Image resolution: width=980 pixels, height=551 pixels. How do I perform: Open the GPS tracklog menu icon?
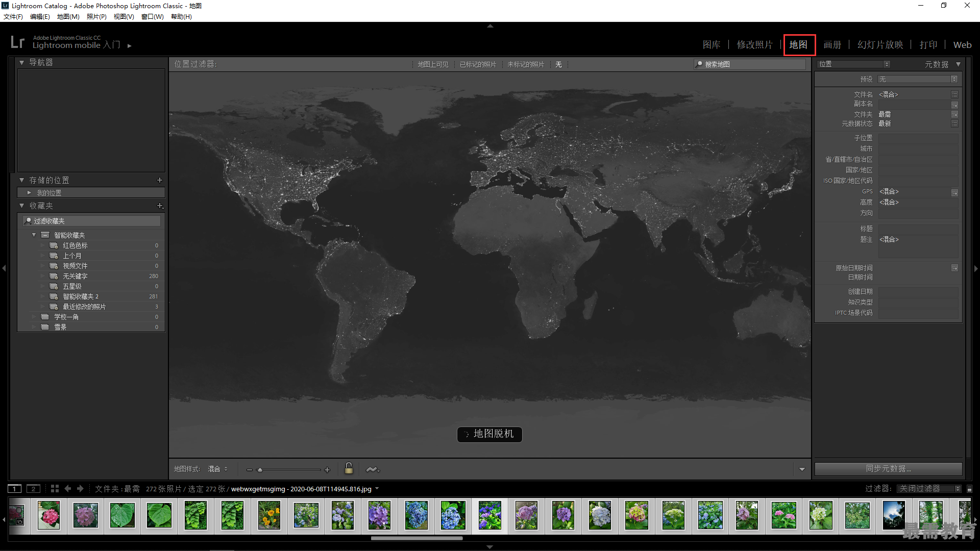[373, 469]
